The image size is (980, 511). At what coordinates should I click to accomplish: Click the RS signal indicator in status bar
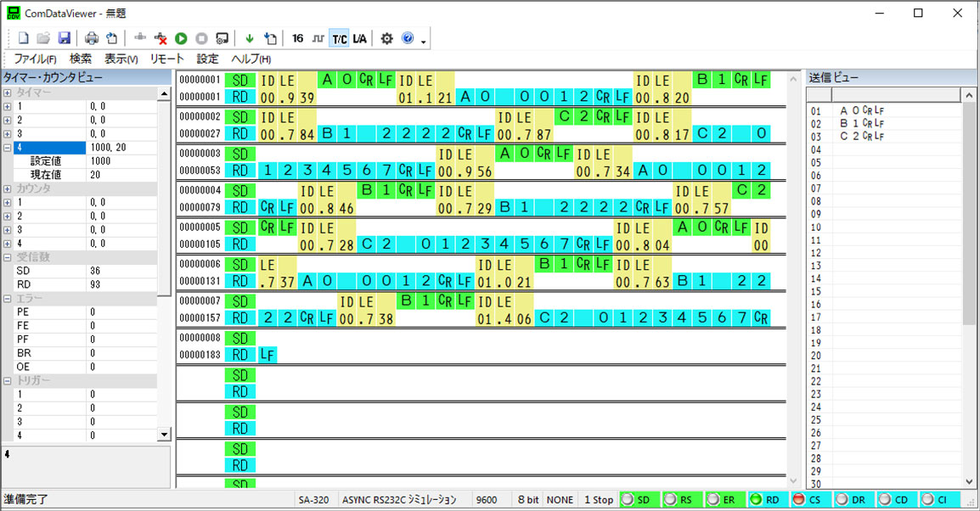[x=684, y=500]
